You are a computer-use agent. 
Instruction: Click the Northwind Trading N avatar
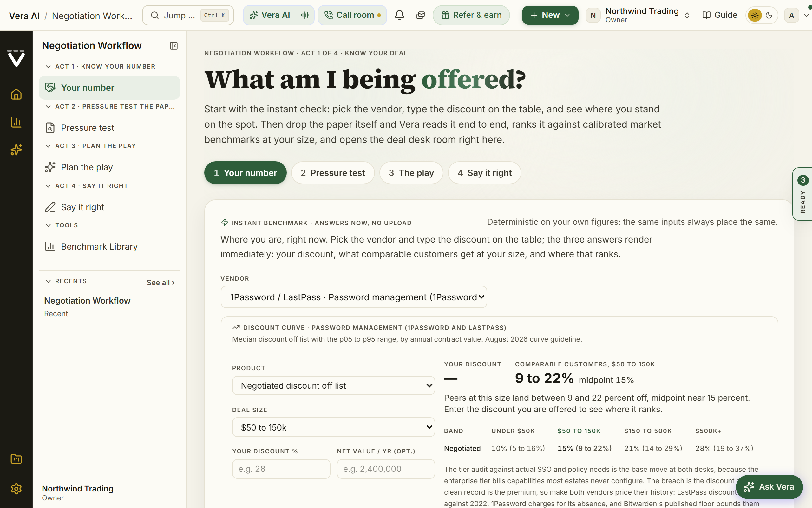tap(593, 15)
